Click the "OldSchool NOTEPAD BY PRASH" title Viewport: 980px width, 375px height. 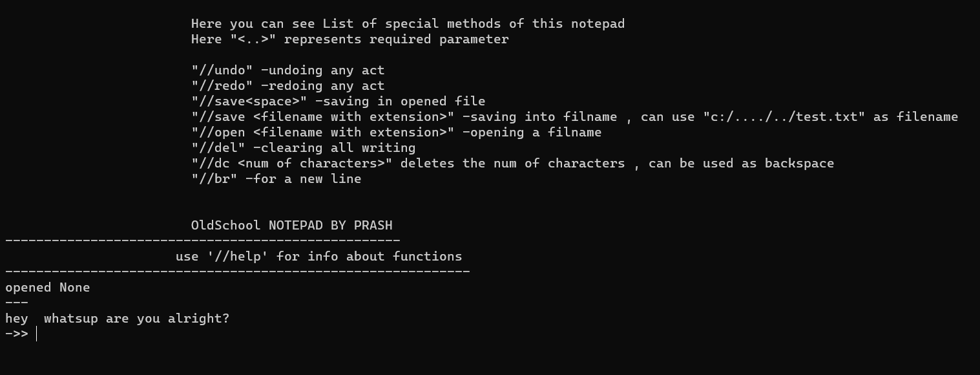click(291, 226)
